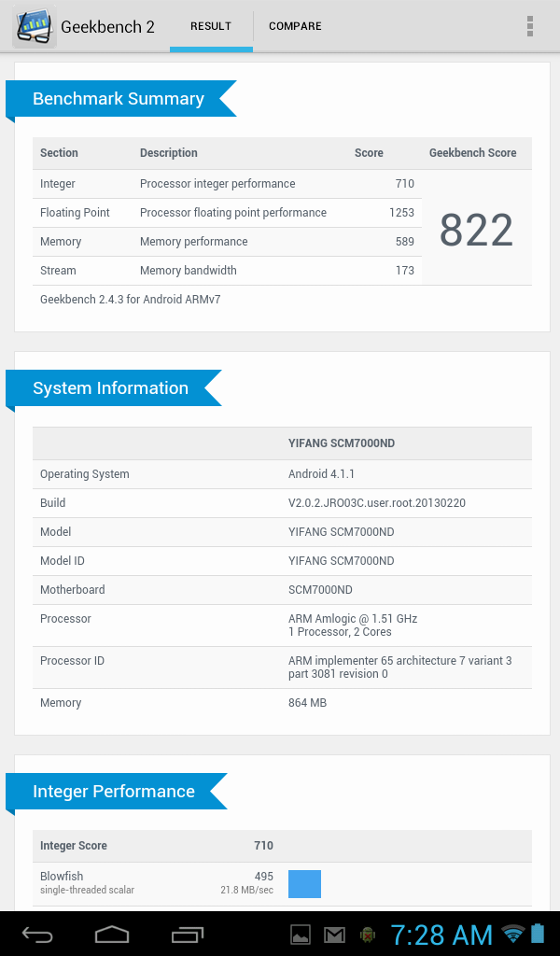
Task: Tap the Geekbench Score 822 value
Action: click(476, 230)
